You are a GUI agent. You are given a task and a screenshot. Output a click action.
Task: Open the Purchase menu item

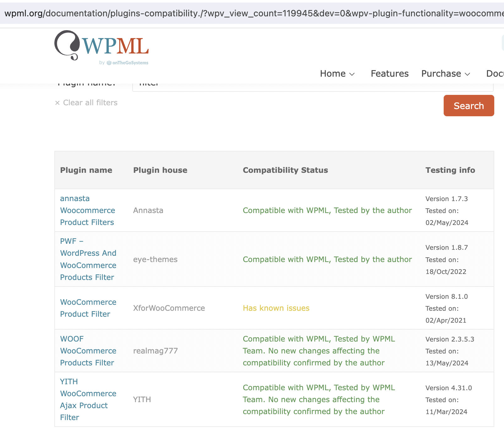pos(441,74)
